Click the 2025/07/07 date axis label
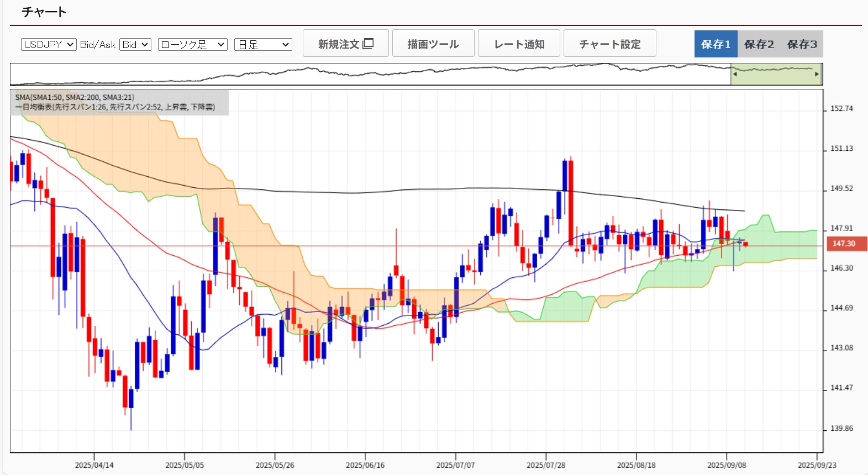868x475 pixels. (x=456, y=465)
